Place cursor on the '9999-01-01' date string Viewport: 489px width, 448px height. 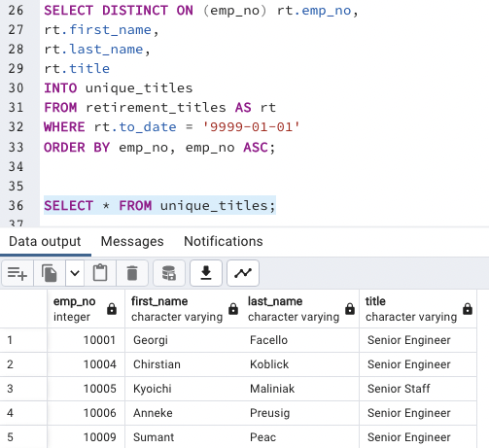(251, 127)
